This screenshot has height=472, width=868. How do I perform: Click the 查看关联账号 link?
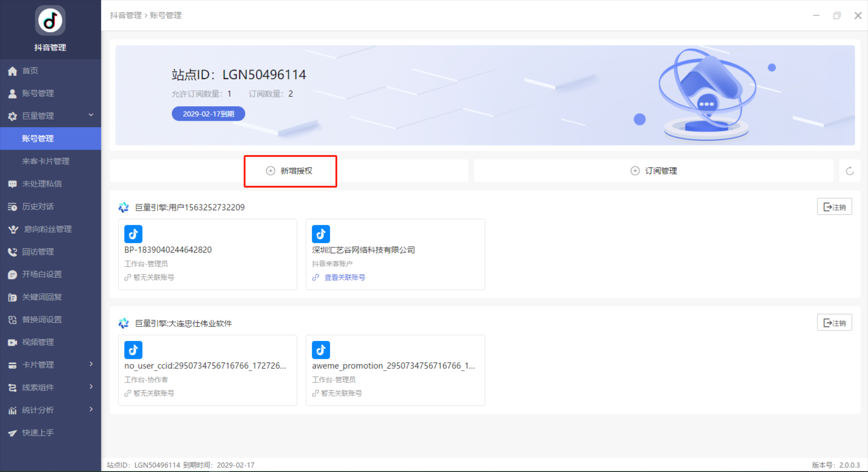pos(344,278)
